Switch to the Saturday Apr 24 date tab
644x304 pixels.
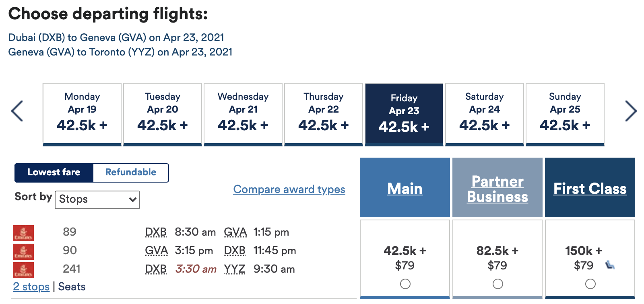pos(485,114)
